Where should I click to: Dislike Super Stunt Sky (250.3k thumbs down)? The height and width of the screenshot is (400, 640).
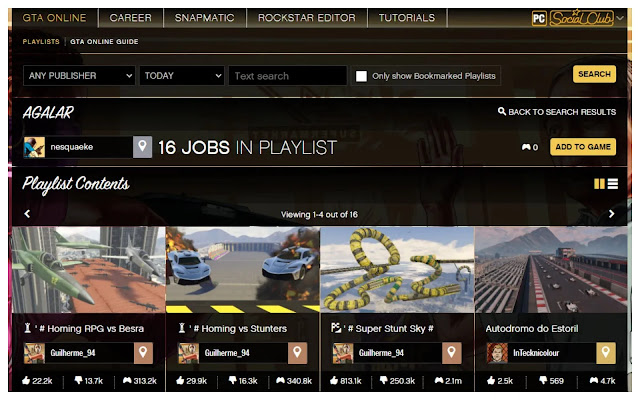point(384,381)
